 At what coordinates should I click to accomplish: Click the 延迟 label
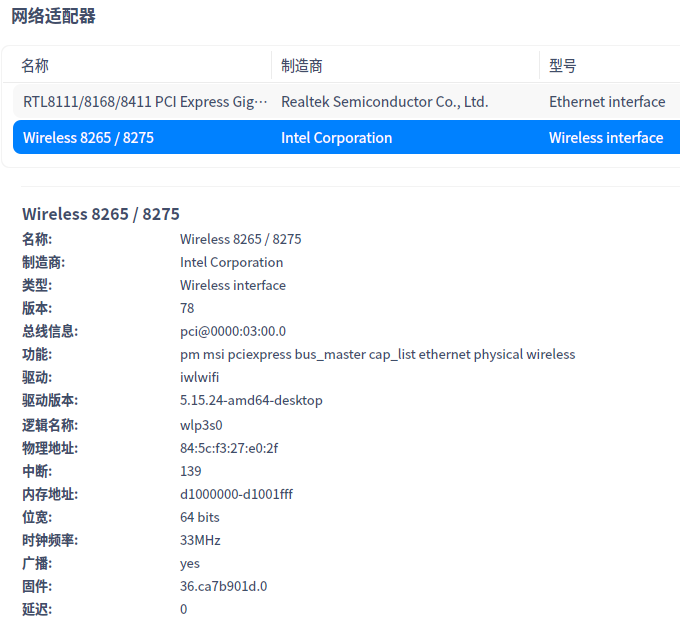[x=37, y=609]
